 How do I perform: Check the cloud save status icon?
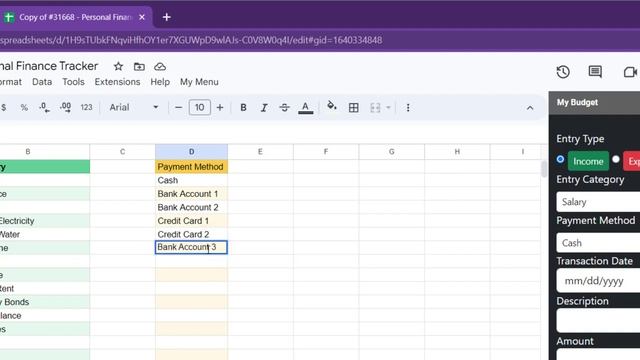(x=160, y=67)
